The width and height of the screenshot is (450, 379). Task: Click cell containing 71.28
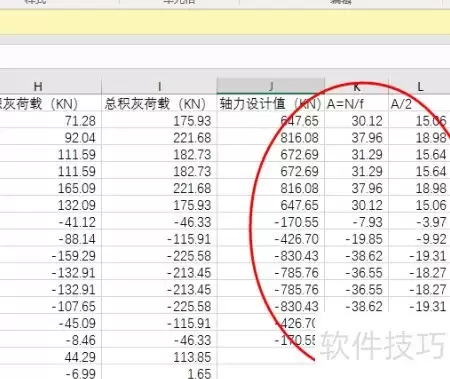(51, 121)
